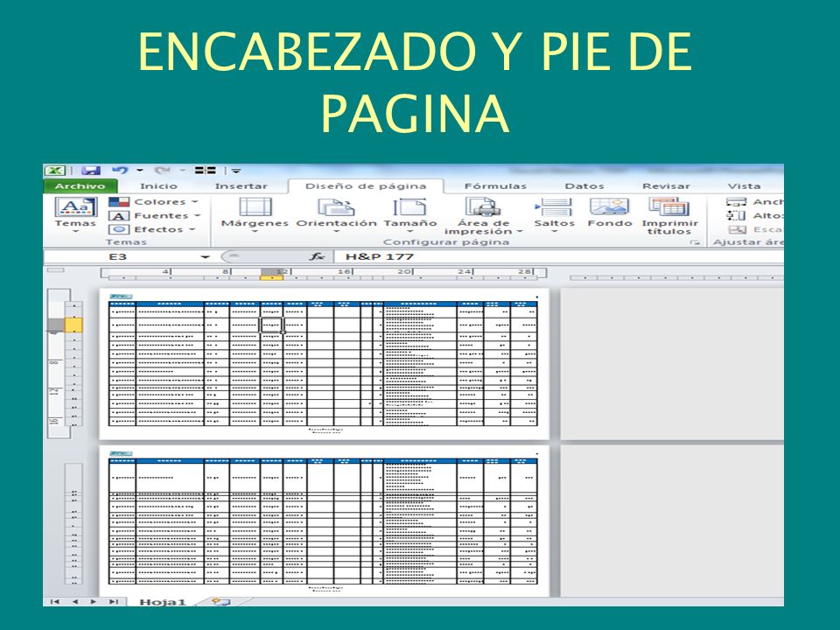Screen dimensions: 840x630
Task: Open the undo history dropdown arrow
Action: (x=140, y=171)
